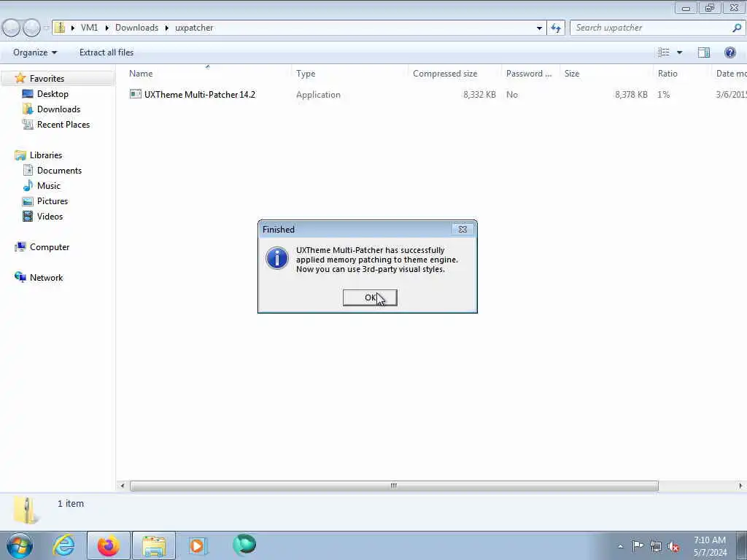This screenshot has height=560, width=747.
Task: Click Libraries in navigation pane
Action: pyautogui.click(x=46, y=155)
